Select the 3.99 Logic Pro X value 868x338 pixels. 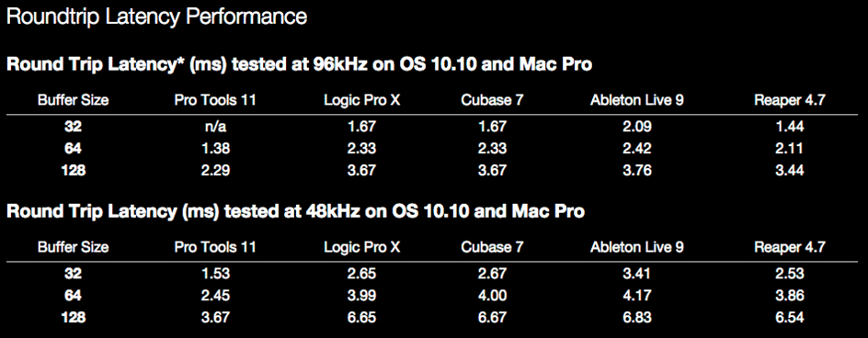362,296
